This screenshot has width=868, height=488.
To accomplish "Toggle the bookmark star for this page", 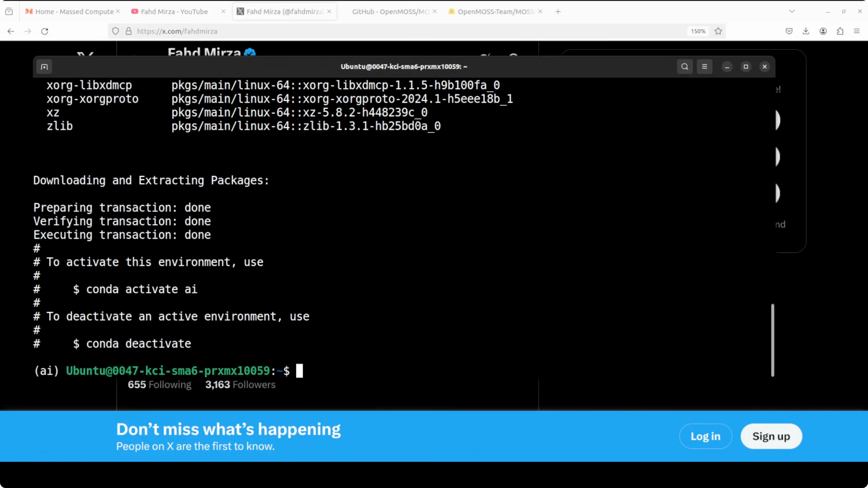I will click(x=718, y=31).
